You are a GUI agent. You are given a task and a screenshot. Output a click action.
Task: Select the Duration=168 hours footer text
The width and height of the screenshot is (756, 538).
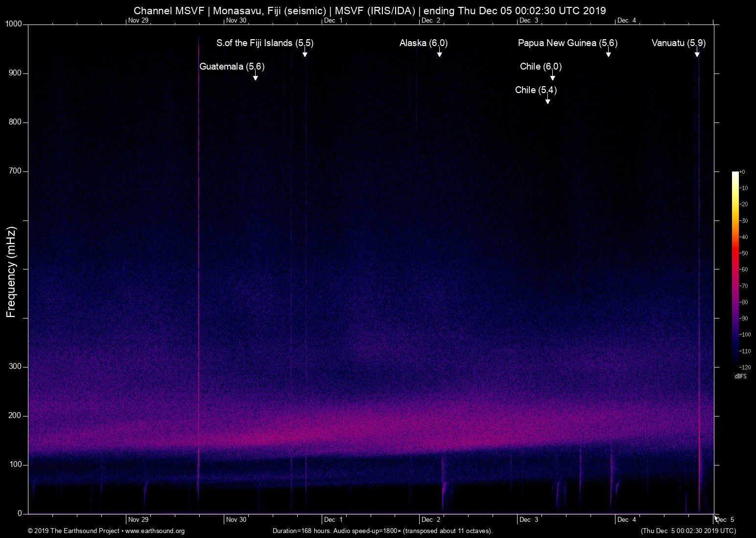pos(382,531)
